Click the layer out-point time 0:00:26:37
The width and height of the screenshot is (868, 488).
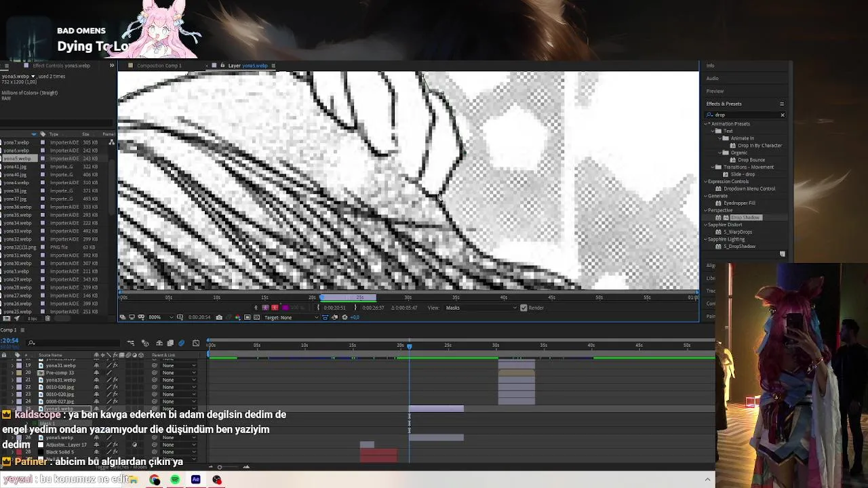click(x=373, y=308)
